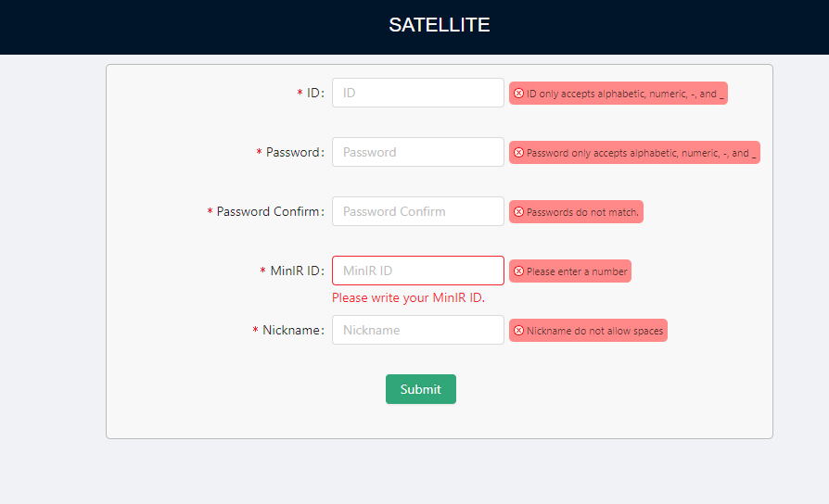Click the error icon in Please enter a number
This screenshot has height=504, width=829.
tap(518, 271)
